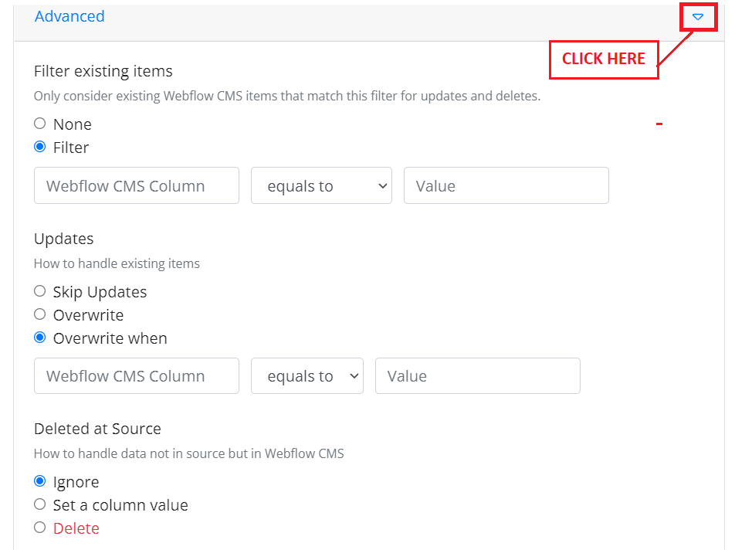Open the filter equals to dropdown
735x560 pixels.
(321, 185)
